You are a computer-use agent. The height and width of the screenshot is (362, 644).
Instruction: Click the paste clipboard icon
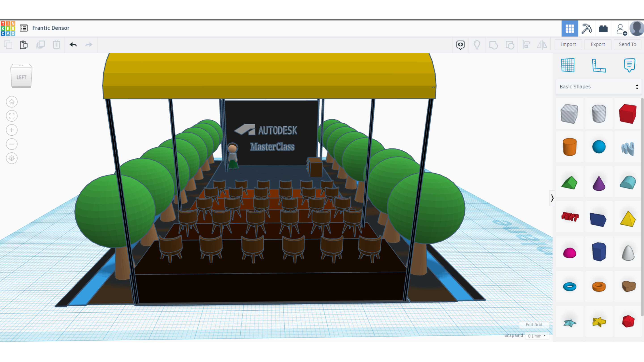(24, 45)
